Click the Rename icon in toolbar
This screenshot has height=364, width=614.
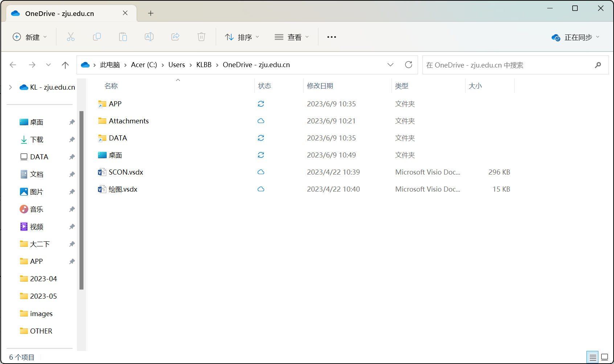point(149,37)
